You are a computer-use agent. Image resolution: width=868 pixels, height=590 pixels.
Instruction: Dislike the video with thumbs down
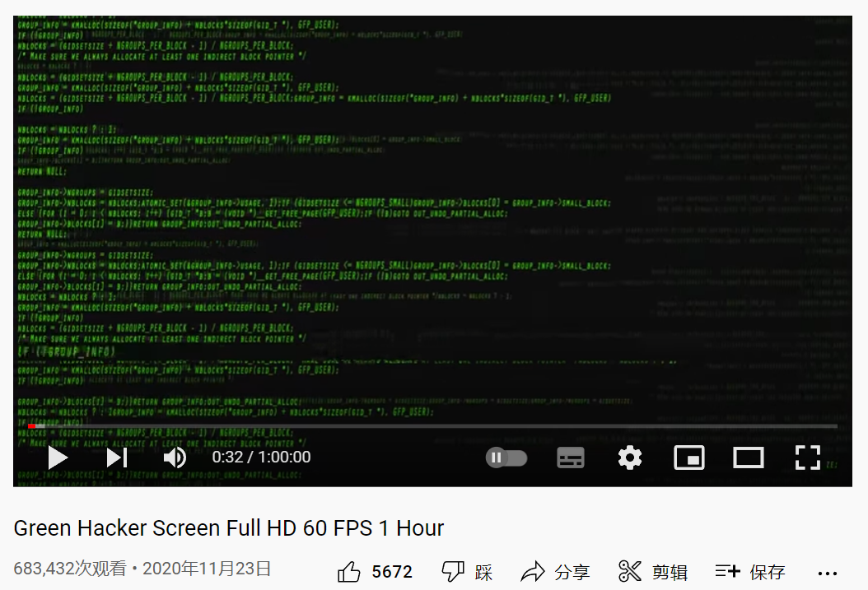(452, 572)
